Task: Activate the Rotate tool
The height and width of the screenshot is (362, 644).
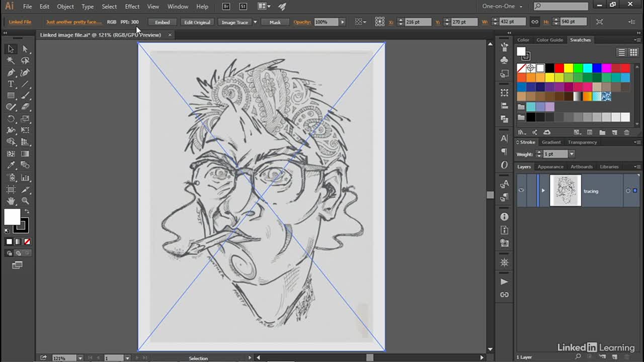Action: point(11,119)
